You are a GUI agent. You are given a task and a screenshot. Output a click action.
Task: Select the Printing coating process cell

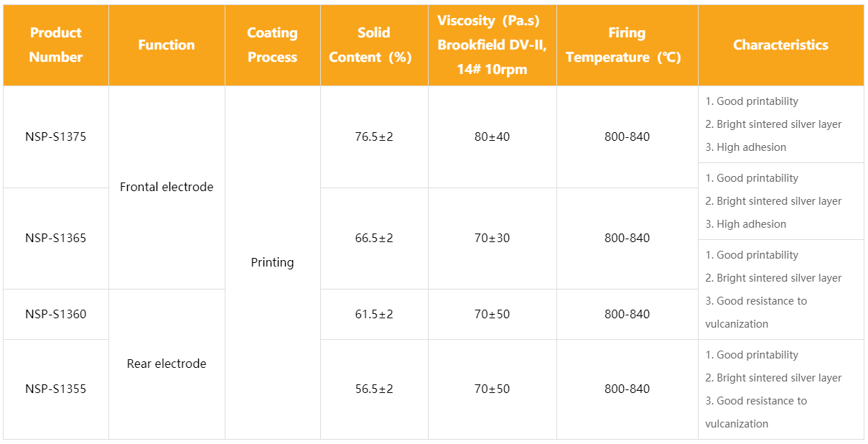pos(272,263)
